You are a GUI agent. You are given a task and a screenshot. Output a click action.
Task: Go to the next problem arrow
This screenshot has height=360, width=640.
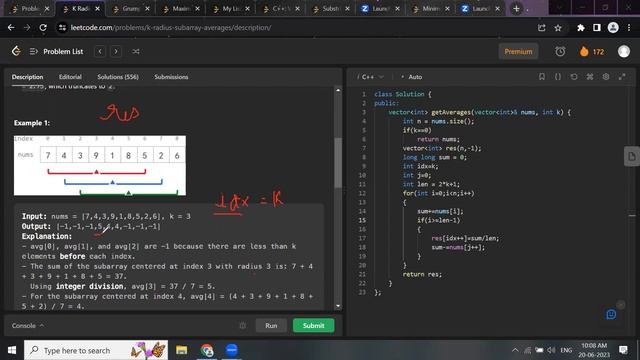(x=116, y=51)
